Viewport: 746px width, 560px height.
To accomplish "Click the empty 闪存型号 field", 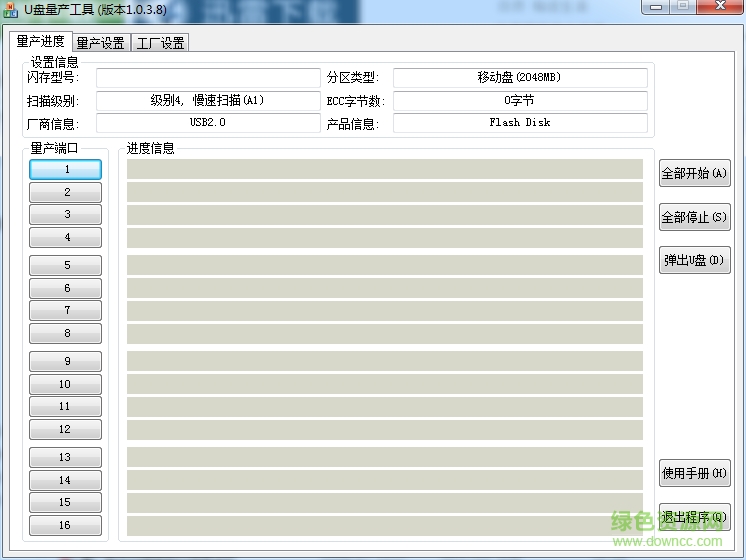I will pyautogui.click(x=208, y=78).
